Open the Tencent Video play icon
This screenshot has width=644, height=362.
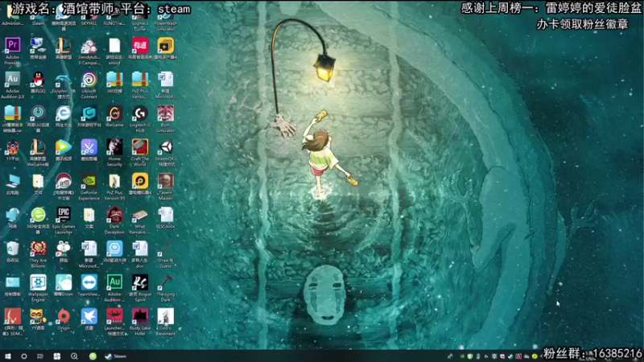pyautogui.click(x=64, y=147)
